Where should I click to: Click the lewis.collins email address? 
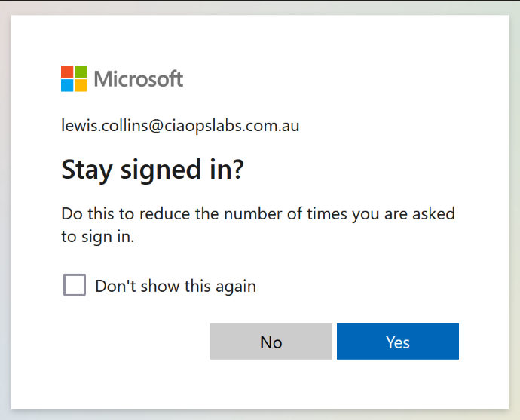click(180, 126)
